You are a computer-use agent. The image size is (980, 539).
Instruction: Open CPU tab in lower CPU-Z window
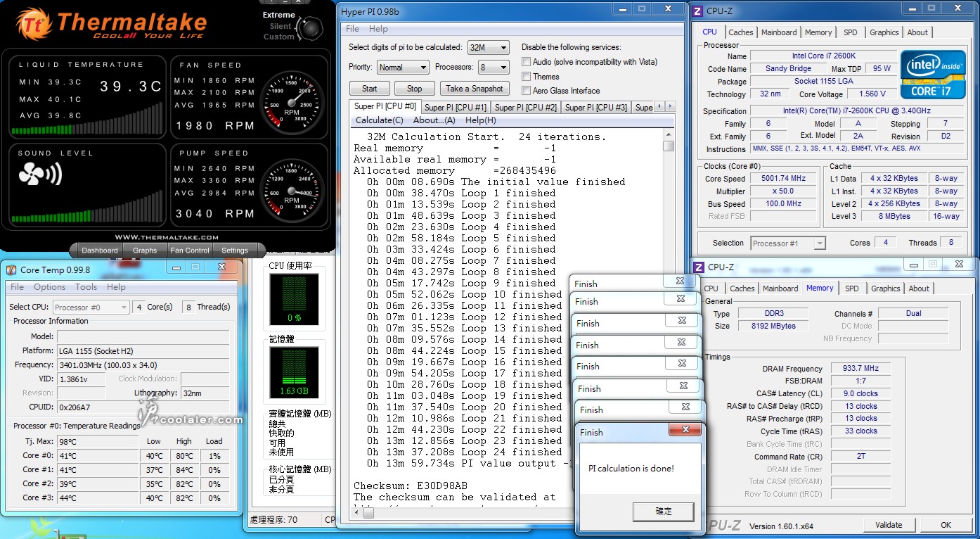pyautogui.click(x=711, y=288)
